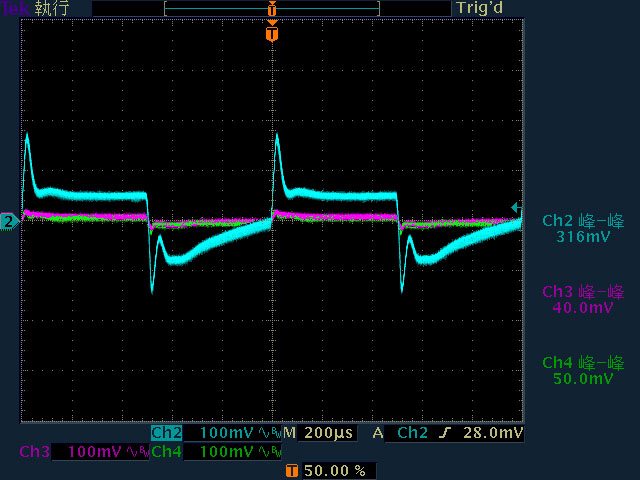The width and height of the screenshot is (640, 480).
Task: Click the trigger level arrow on the right edge
Action: [x=515, y=207]
